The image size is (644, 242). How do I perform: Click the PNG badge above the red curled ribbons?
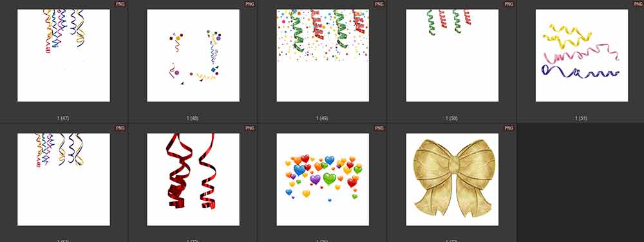click(x=250, y=128)
